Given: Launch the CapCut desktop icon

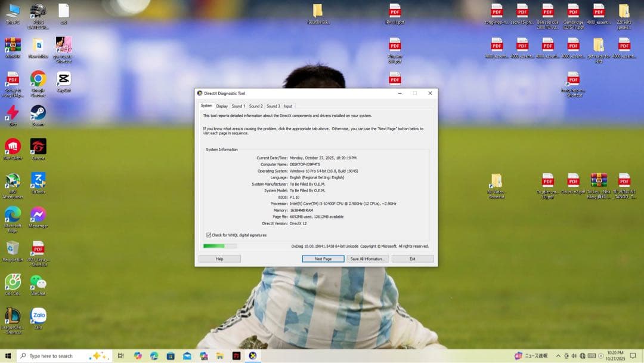Looking at the screenshot, I should click(64, 79).
